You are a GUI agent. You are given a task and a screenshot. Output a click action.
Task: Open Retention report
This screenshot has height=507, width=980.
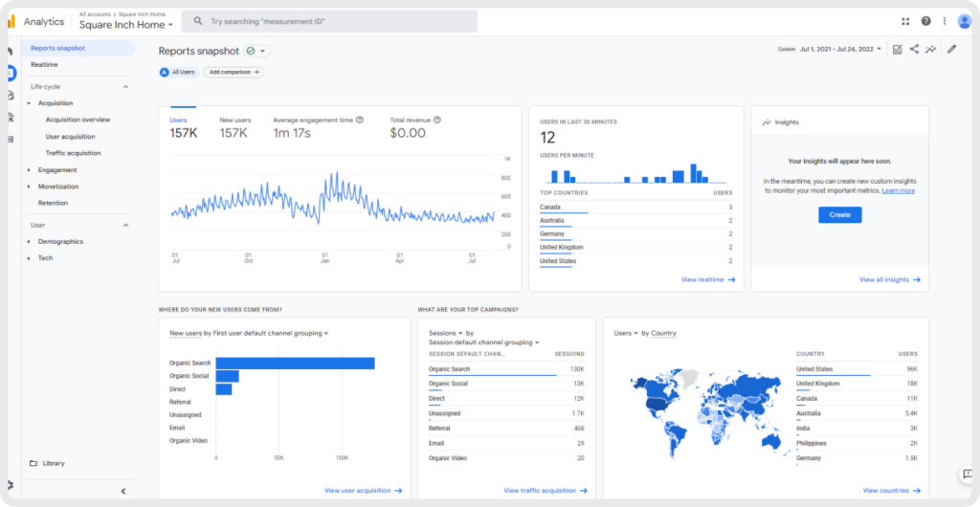54,203
